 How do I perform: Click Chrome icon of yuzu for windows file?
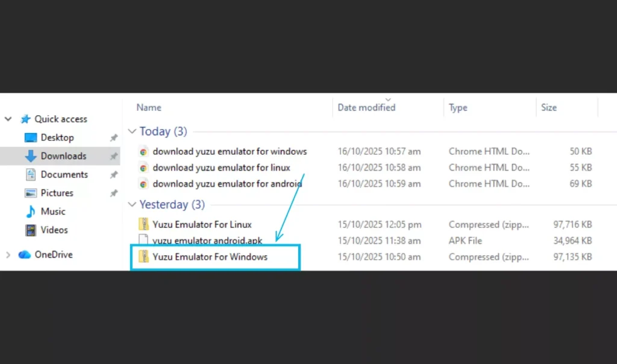tap(143, 151)
